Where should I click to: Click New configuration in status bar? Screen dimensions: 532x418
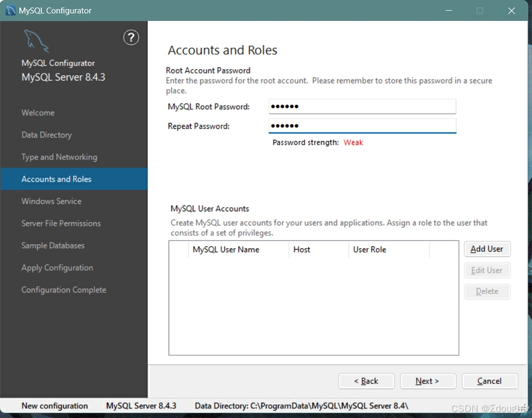tap(55, 406)
